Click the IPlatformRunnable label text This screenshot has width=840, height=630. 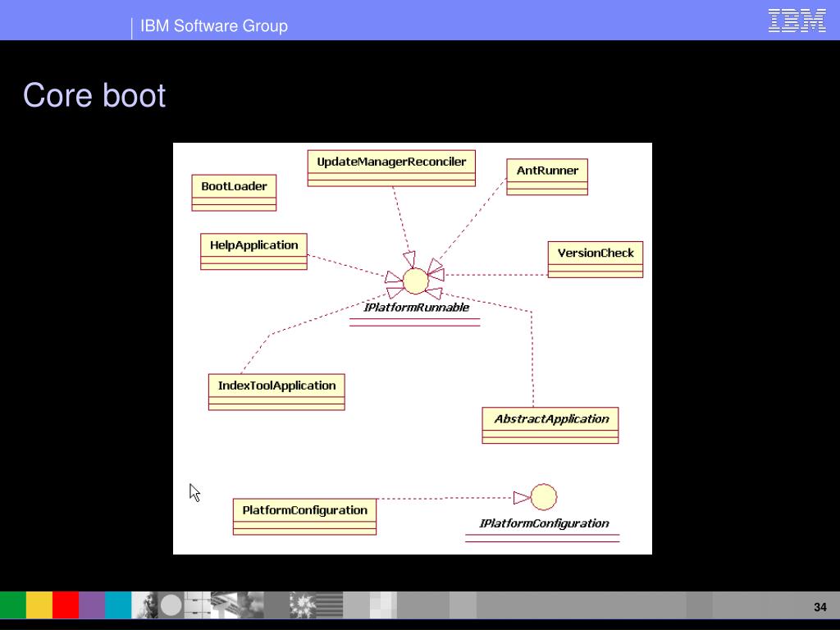tap(416, 307)
